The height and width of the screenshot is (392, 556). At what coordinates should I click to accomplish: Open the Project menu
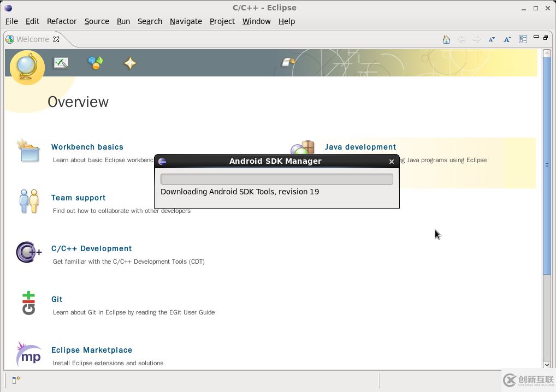pos(222,21)
